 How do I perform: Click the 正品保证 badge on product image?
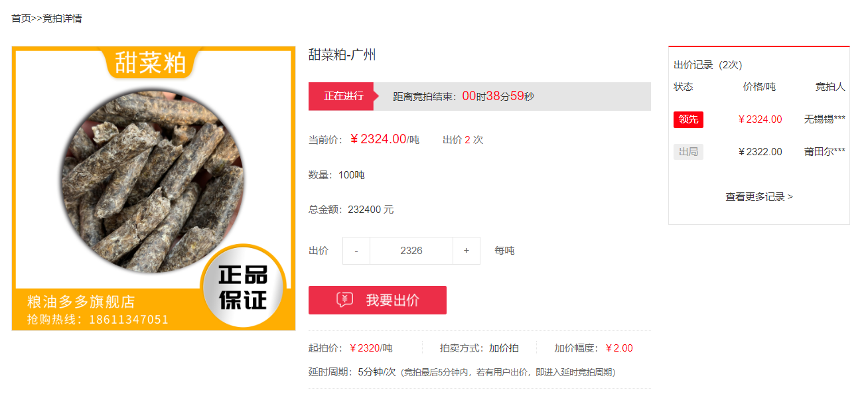tap(244, 287)
